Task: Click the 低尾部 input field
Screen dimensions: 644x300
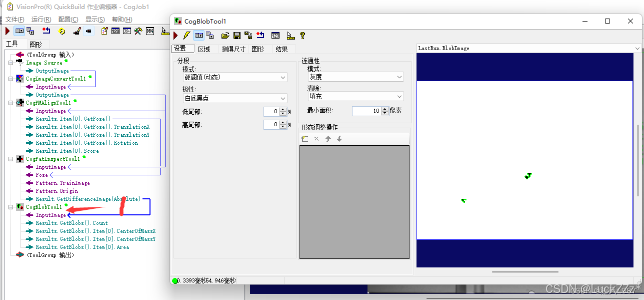Action: [x=271, y=112]
